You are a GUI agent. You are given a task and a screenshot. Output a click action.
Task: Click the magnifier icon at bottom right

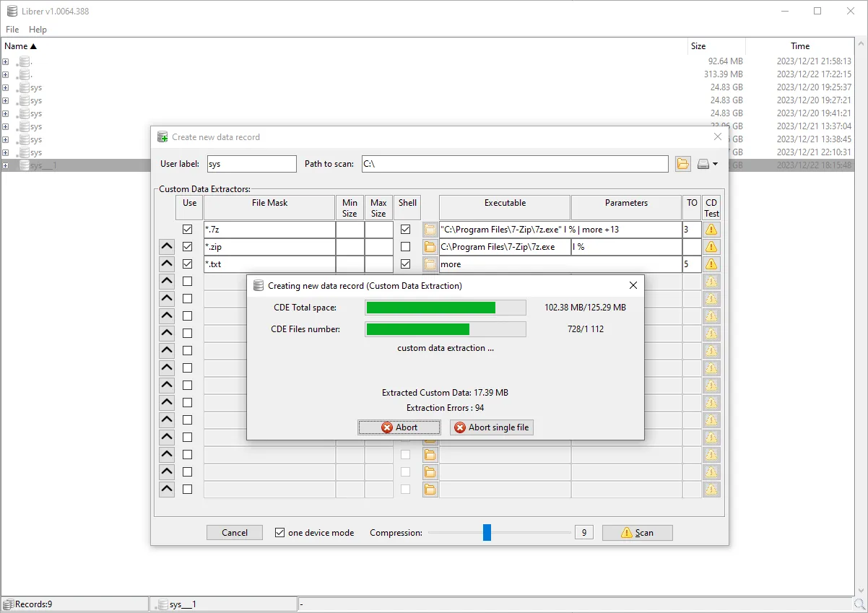click(x=859, y=604)
